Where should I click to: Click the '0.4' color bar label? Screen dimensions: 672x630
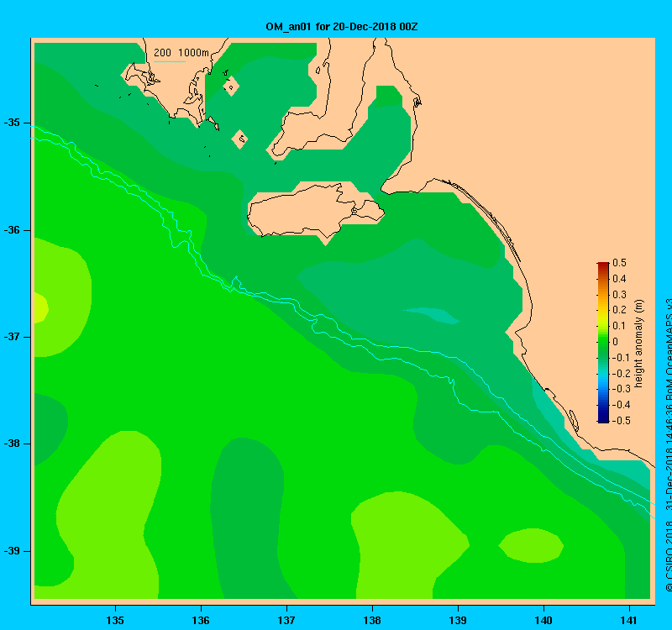(619, 279)
